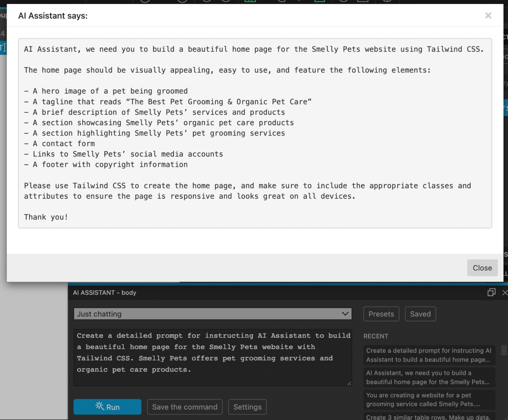508x420 pixels.
Task: Close the AI Assistant panel with its X
Action: (x=505, y=293)
